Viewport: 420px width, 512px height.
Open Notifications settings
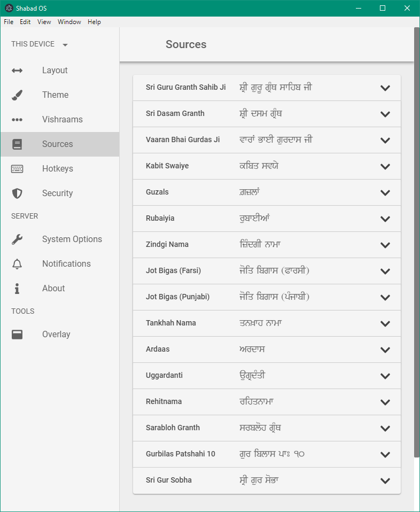pos(60,264)
